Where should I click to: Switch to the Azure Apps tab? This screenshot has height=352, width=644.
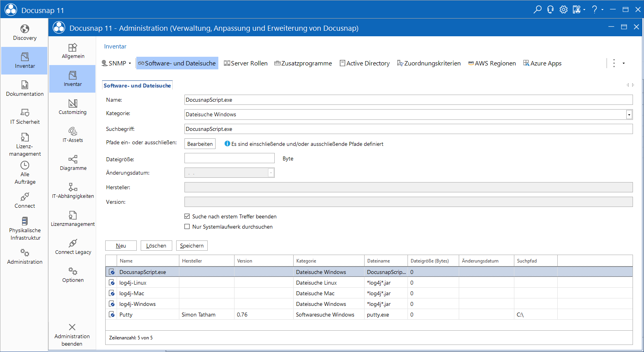[542, 63]
